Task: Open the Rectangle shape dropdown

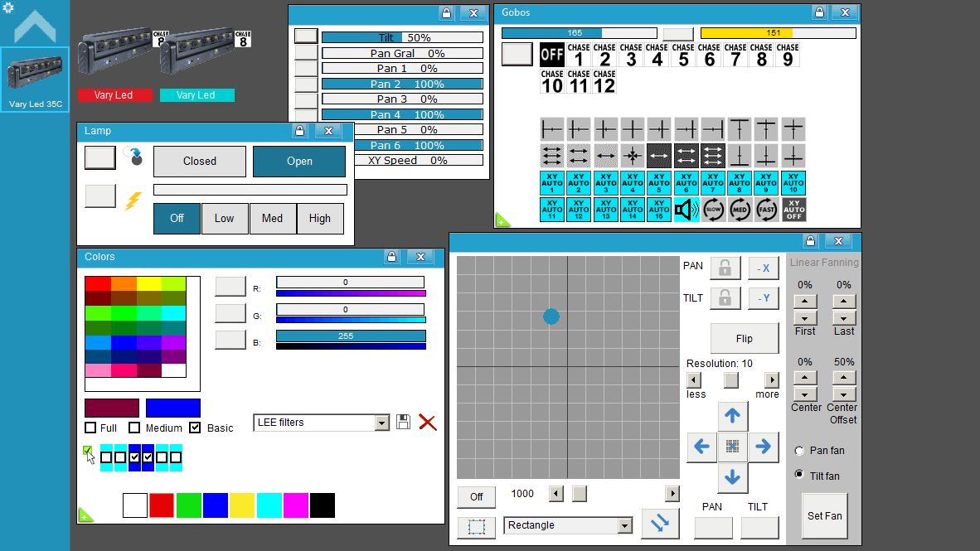Action: (624, 526)
